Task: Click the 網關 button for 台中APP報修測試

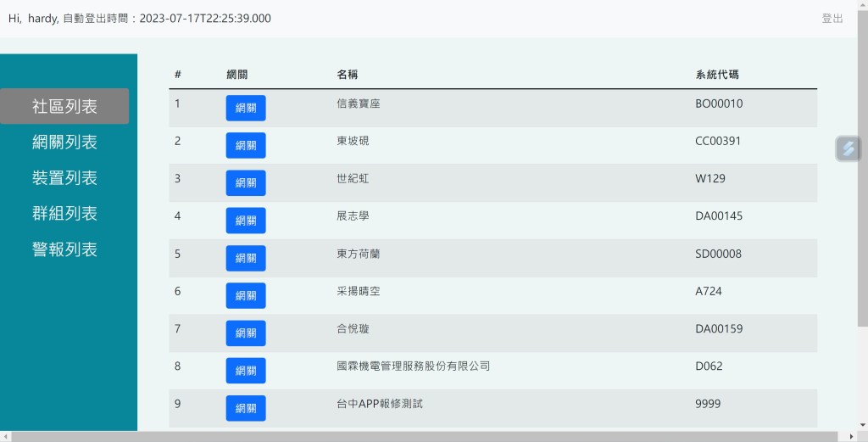Action: pos(246,408)
